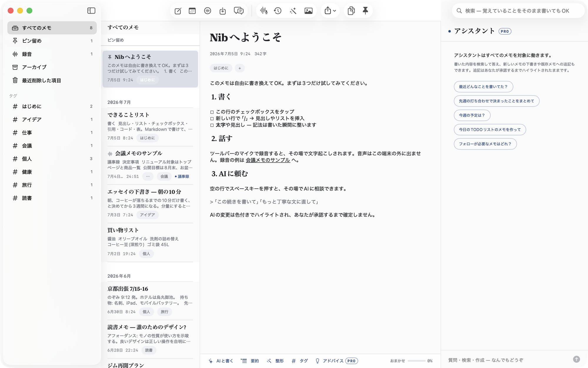Click suggestion フォローが必要なメモはどれ？
588x368 pixels.
[x=485, y=144]
